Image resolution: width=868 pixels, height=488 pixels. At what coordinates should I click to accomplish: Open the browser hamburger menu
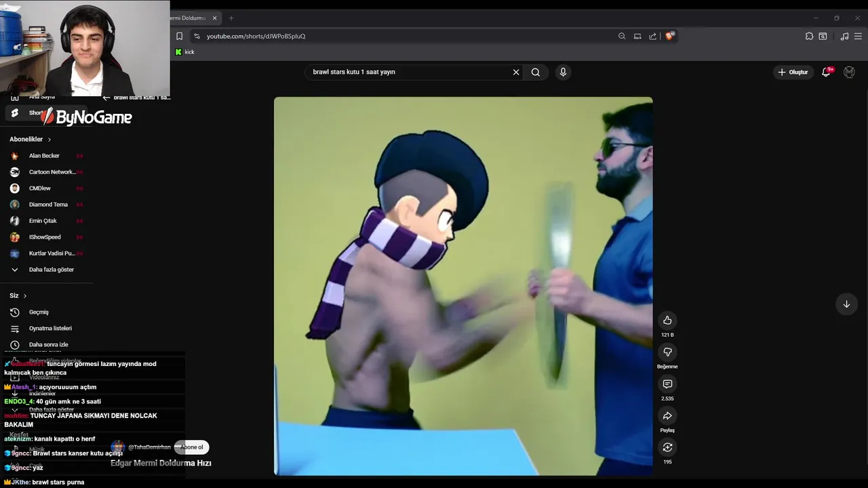(859, 36)
